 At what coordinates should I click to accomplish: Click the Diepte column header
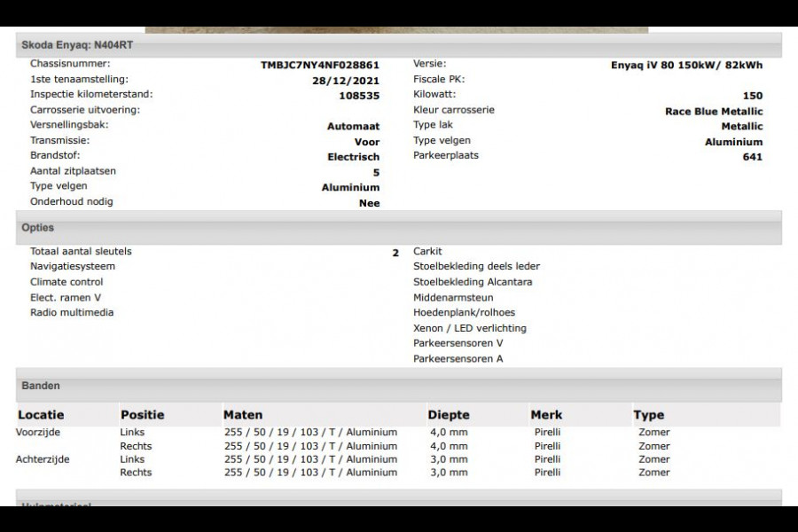click(448, 415)
